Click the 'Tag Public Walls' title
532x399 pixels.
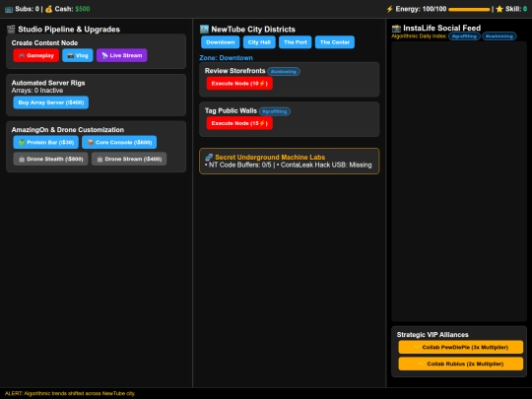click(231, 111)
